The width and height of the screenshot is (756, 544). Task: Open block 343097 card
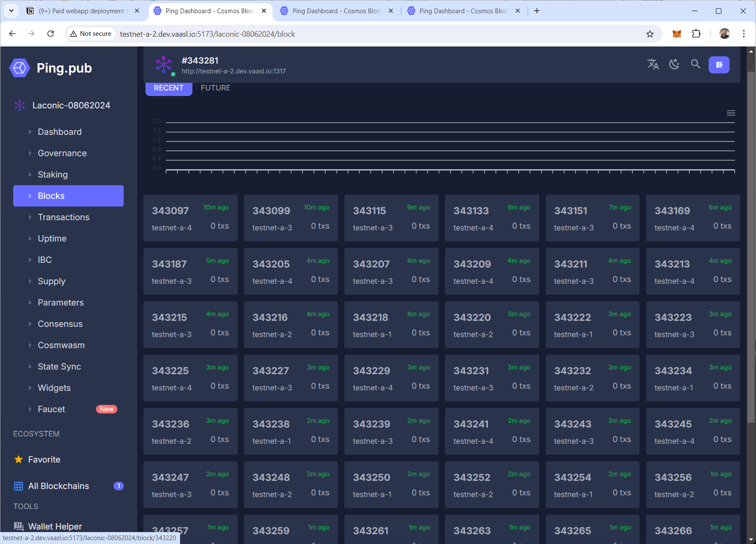tap(190, 218)
